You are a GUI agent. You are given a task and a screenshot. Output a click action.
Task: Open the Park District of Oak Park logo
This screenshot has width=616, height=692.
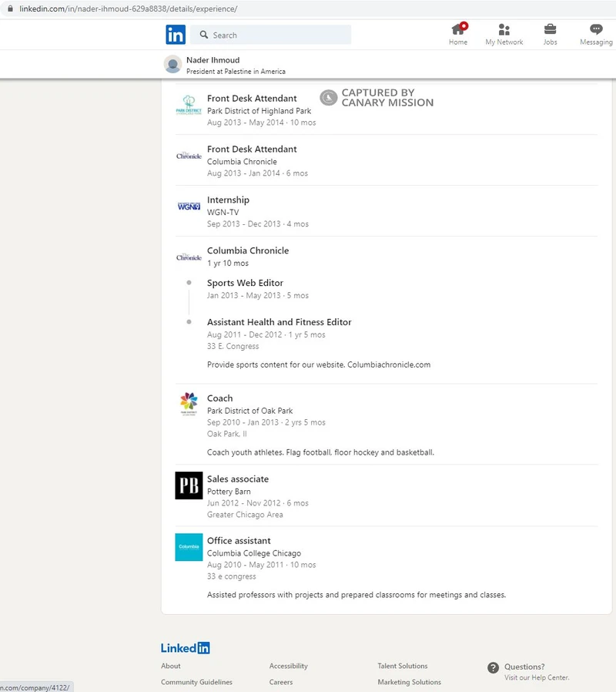tap(189, 404)
